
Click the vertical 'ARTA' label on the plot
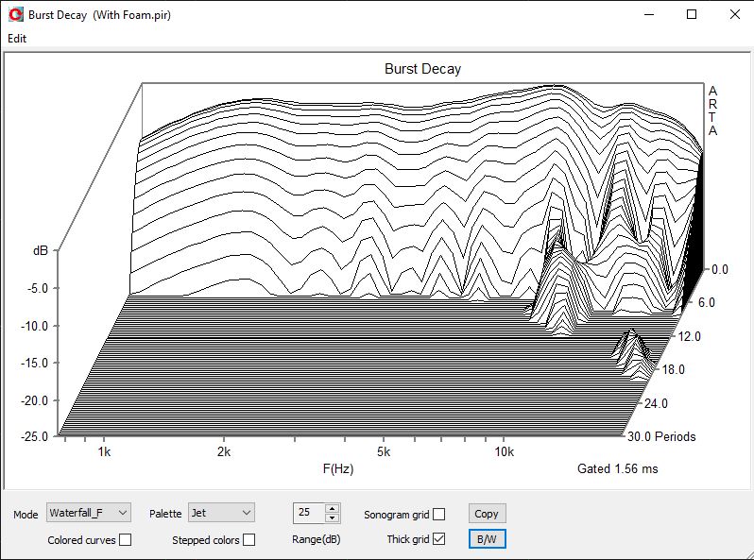click(712, 110)
